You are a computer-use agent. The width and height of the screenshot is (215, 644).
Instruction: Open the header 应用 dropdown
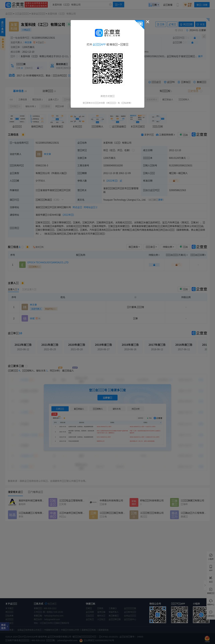tap(154, 5)
